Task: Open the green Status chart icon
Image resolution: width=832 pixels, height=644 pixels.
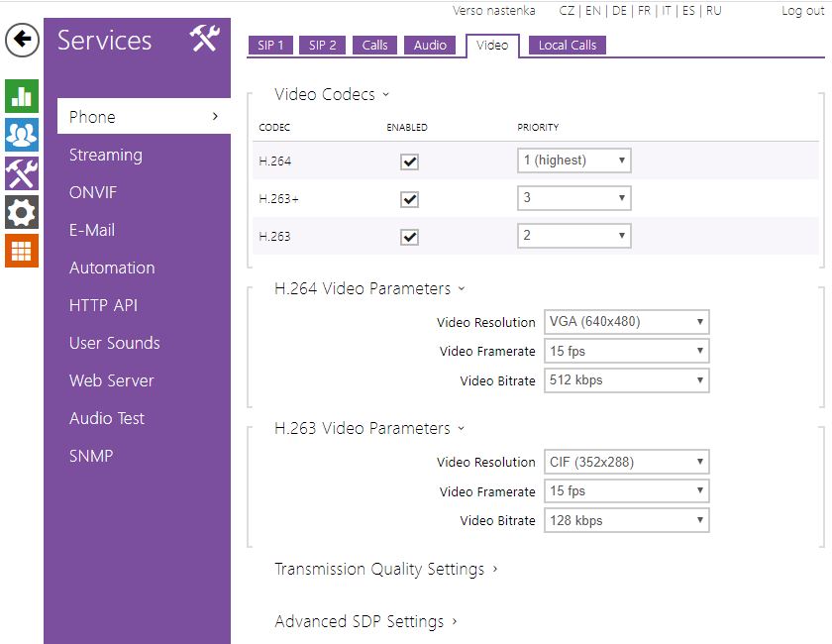Action: [x=22, y=96]
